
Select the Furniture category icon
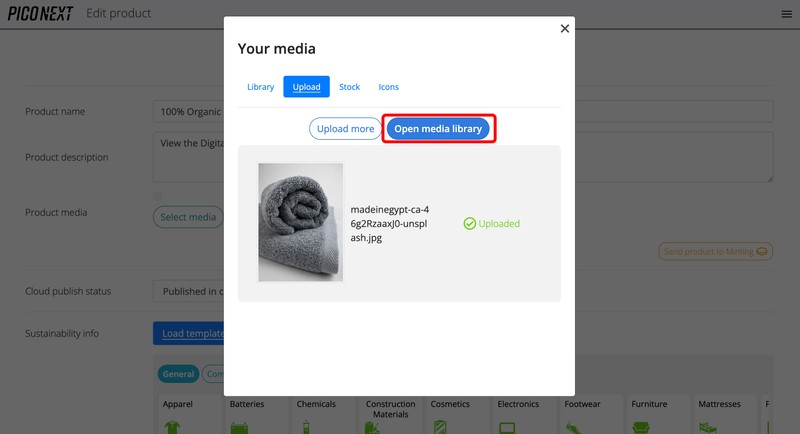pyautogui.click(x=641, y=425)
